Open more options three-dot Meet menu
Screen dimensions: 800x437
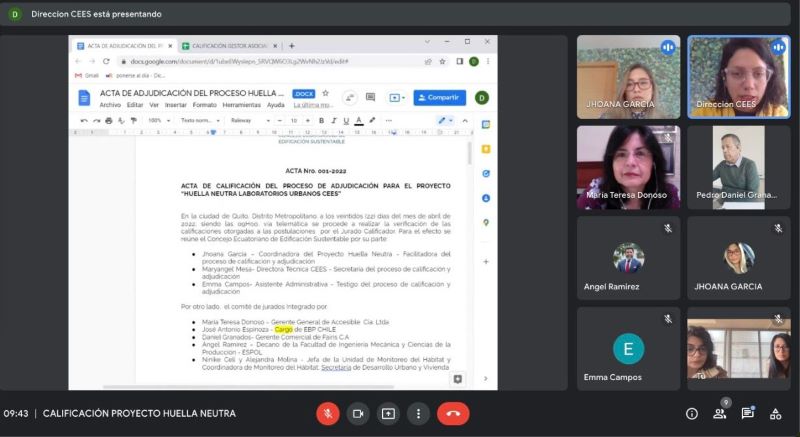pyautogui.click(x=418, y=414)
